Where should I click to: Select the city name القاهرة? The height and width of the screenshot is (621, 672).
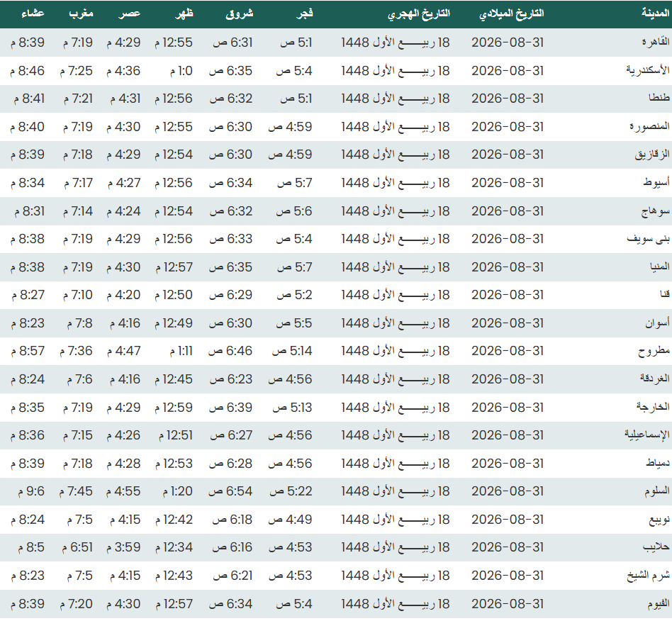(656, 42)
